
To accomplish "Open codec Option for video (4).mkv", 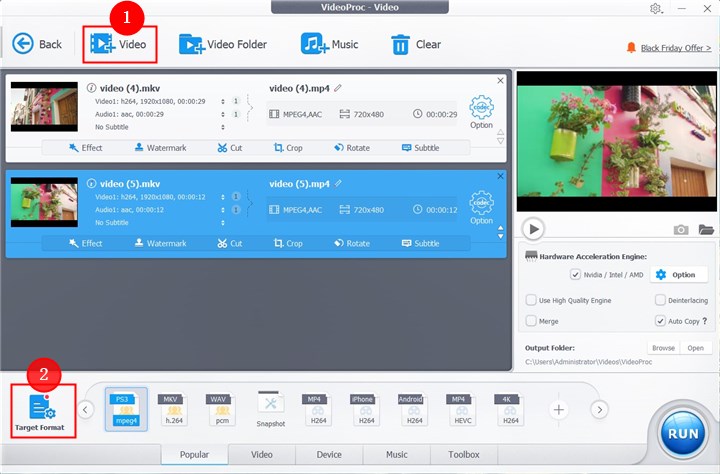I will click(481, 112).
